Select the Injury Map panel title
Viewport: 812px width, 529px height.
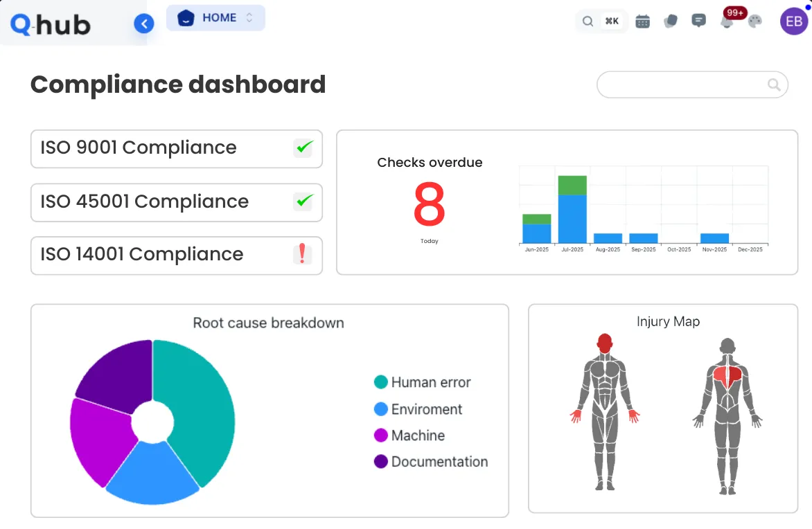(x=668, y=321)
